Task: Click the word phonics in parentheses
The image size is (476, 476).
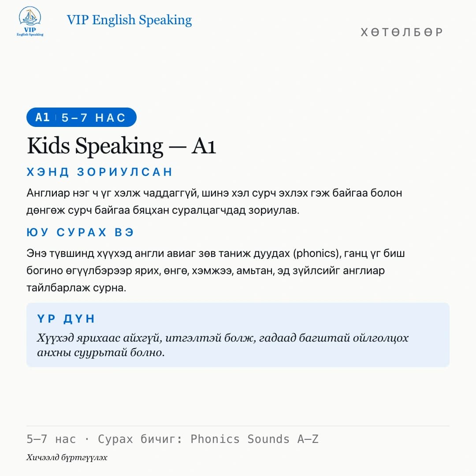Action: (x=316, y=253)
